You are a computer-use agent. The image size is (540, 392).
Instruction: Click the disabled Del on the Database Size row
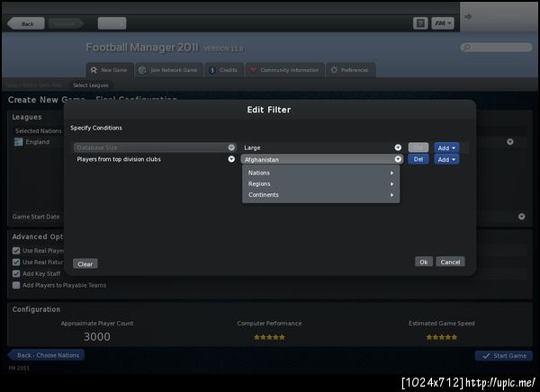coord(418,147)
